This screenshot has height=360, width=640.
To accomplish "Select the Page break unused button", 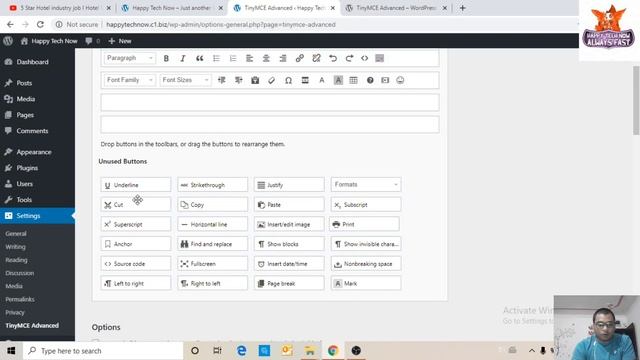I will [289, 283].
